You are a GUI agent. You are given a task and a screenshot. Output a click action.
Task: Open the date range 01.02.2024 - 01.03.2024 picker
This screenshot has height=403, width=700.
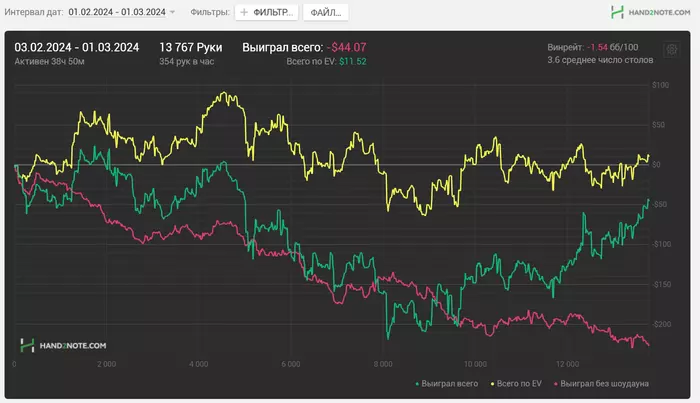click(116, 12)
